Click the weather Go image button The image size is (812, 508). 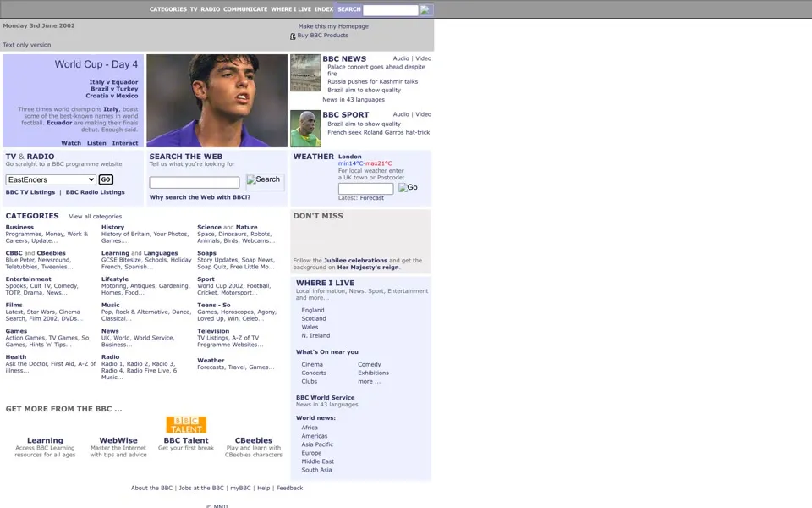tap(408, 187)
